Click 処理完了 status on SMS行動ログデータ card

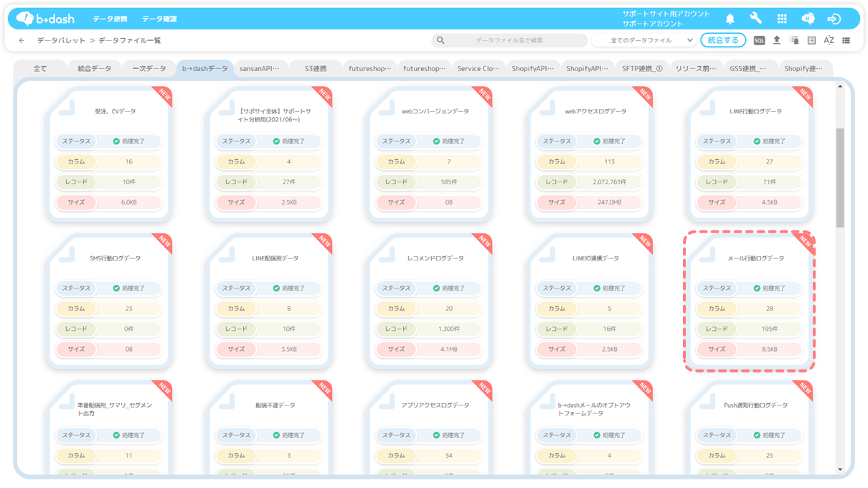[x=129, y=288]
